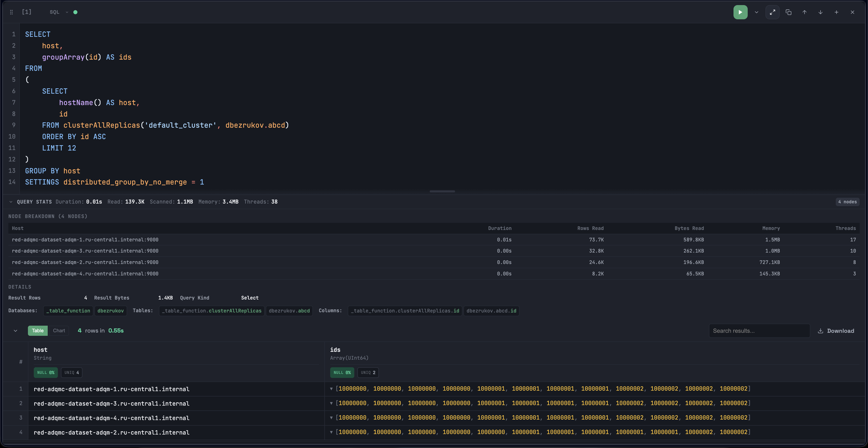Collapse the results table chevron

(15, 331)
